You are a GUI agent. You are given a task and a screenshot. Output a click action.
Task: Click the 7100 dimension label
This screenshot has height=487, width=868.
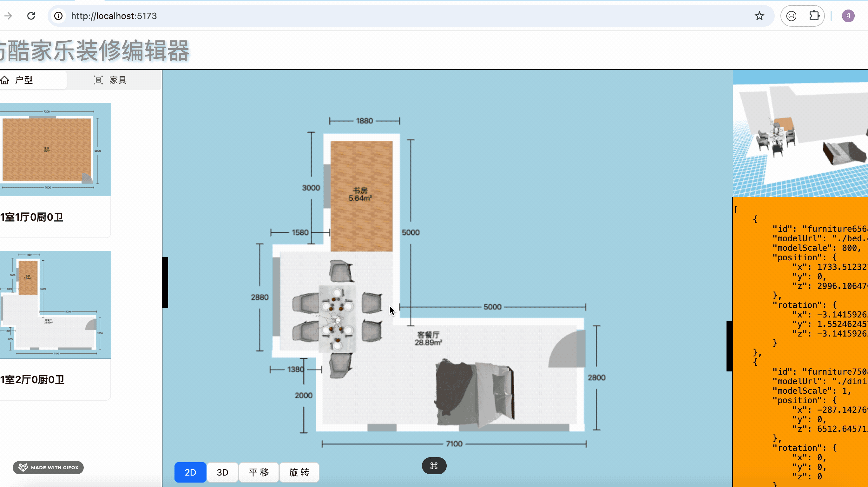click(x=454, y=444)
